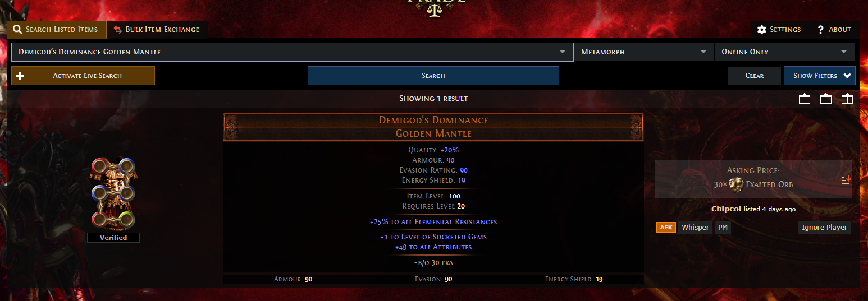Click the Whisper button for the seller
Image resolution: width=868 pixels, height=301 pixels.
pyautogui.click(x=695, y=227)
